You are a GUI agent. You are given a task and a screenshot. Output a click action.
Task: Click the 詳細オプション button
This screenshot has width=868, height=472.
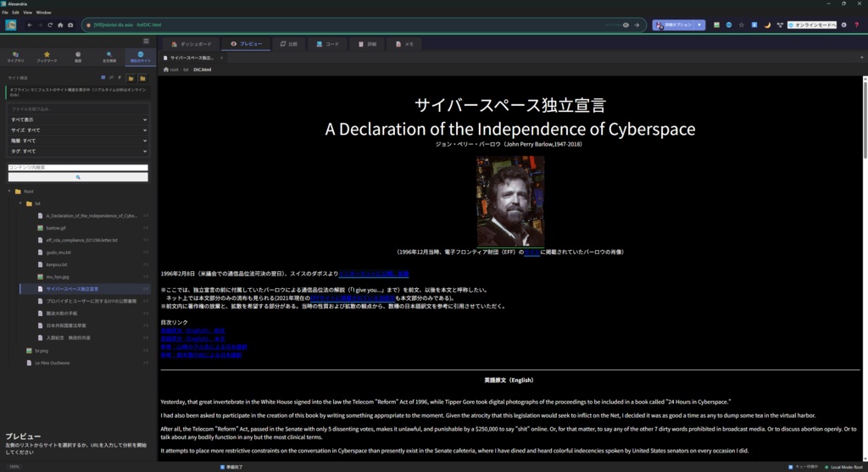[x=674, y=25]
